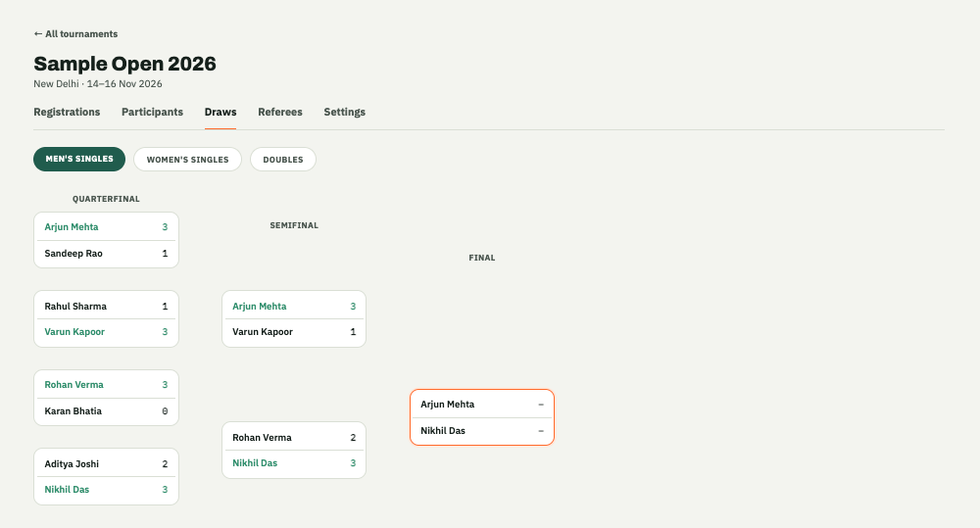Image resolution: width=980 pixels, height=528 pixels.
Task: Click Karan Bhatia's quarterfinal row
Action: 106,411
